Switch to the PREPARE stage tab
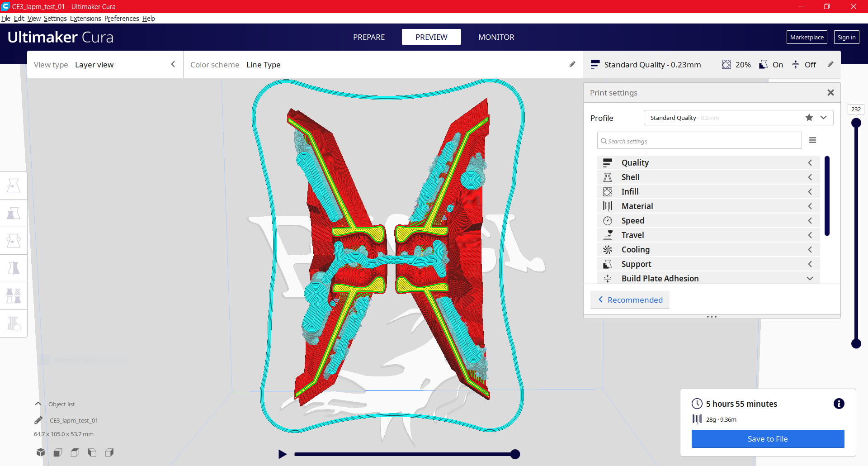The image size is (868, 466). [369, 37]
